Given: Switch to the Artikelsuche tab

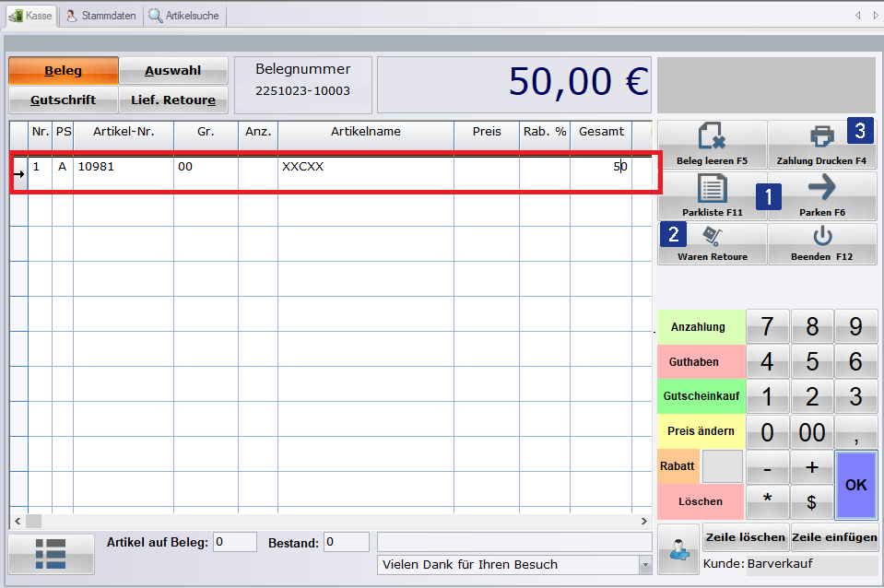Looking at the screenshot, I should [x=184, y=16].
